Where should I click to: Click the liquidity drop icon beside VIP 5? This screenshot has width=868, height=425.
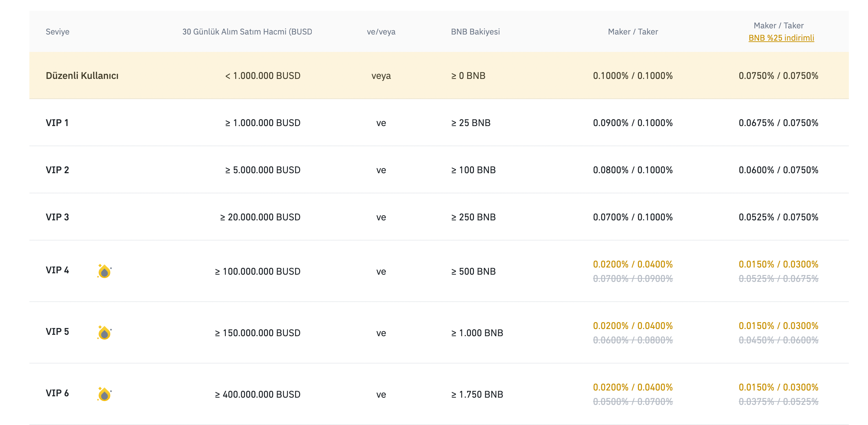click(104, 333)
